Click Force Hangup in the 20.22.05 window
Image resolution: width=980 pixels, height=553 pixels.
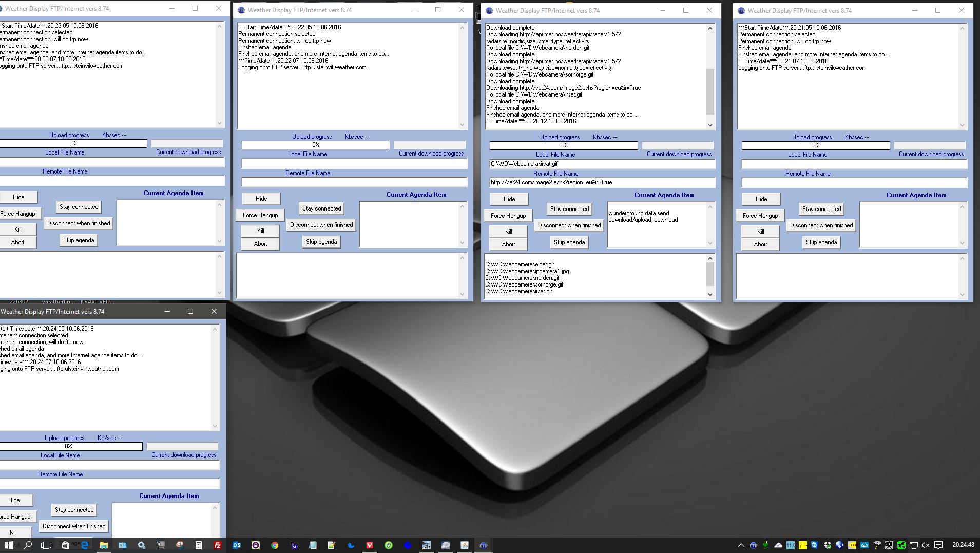260,215
